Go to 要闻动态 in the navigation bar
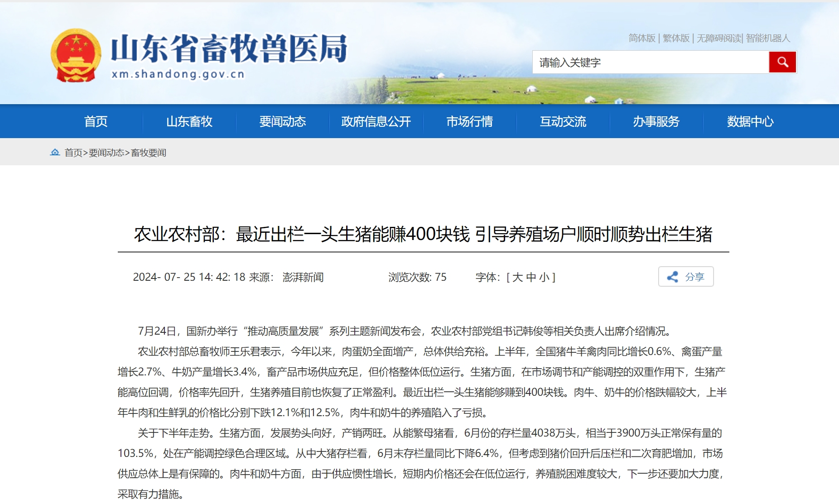 point(283,121)
